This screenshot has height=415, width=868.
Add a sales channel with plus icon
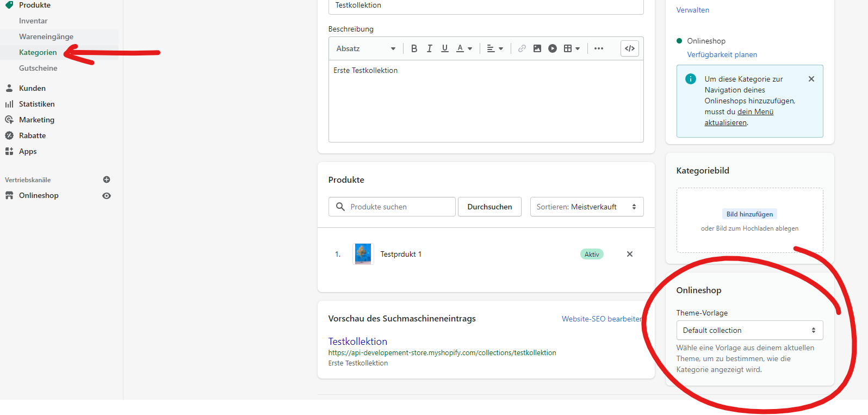pyautogui.click(x=107, y=179)
